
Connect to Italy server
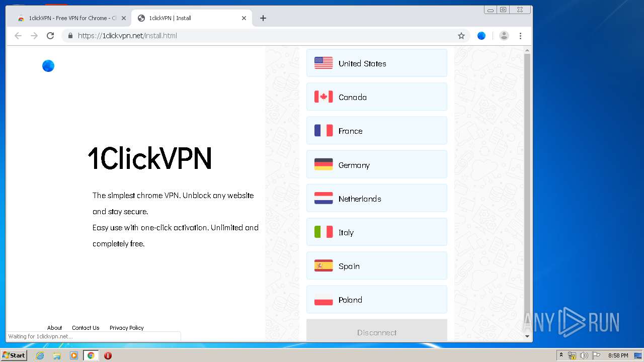377,232
